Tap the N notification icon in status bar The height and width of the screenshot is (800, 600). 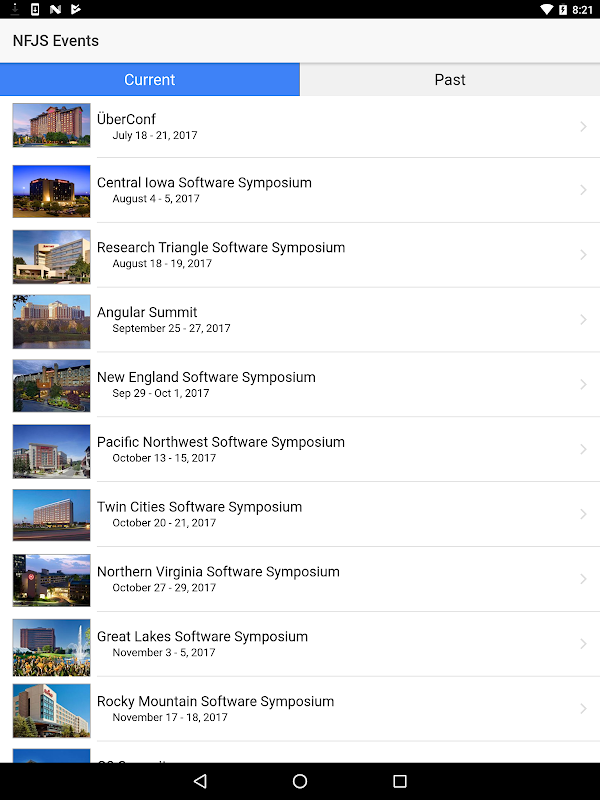pyautogui.click(x=55, y=9)
